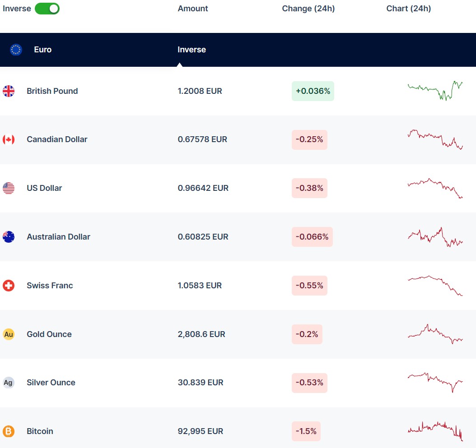Click the British Pound +0.036% change badge
Screen dimensions: 476x448
[313, 91]
